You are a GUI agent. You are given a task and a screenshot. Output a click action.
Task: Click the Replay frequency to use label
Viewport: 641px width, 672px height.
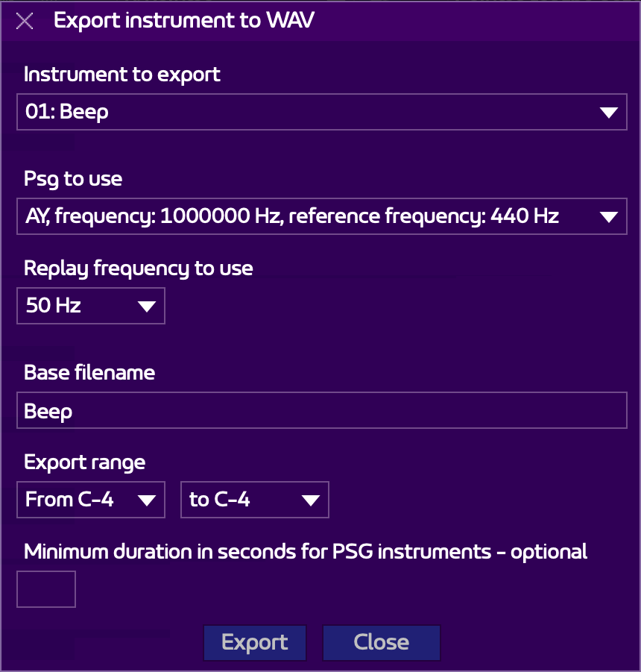tap(138, 269)
